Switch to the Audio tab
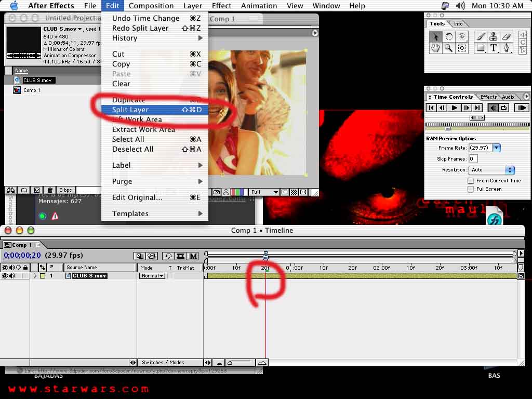This screenshot has height=399, width=532. (508, 97)
